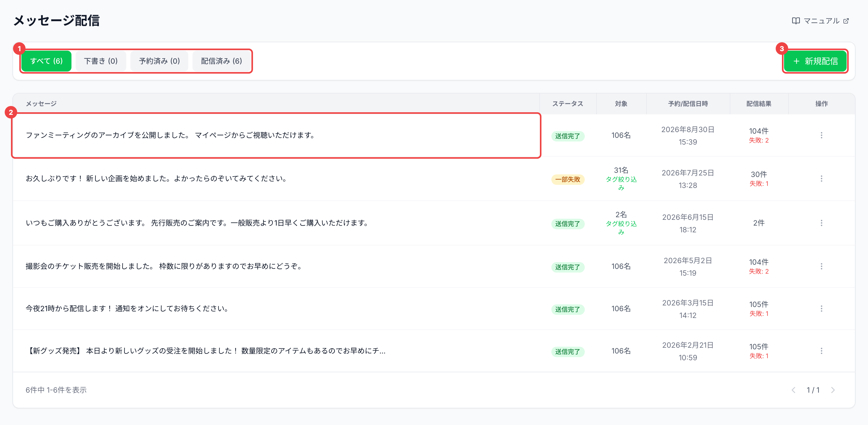This screenshot has height=425, width=868.
Task: Click 送信完了 badge on 2026年5月2日 row
Action: (568, 267)
